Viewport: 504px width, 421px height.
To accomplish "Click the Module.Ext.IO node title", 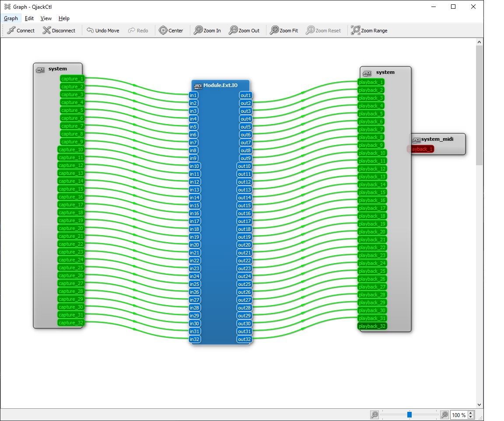I will (x=220, y=85).
